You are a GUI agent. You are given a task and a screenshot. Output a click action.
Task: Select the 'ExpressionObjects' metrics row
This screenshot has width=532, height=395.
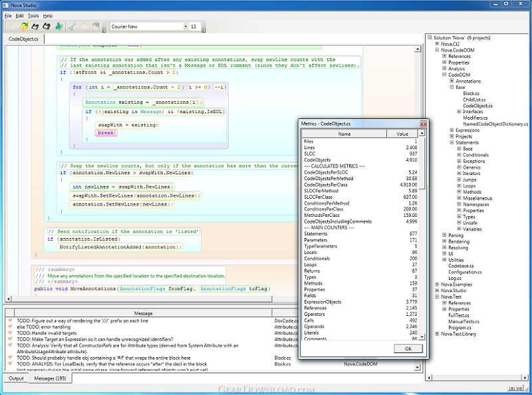(360, 302)
